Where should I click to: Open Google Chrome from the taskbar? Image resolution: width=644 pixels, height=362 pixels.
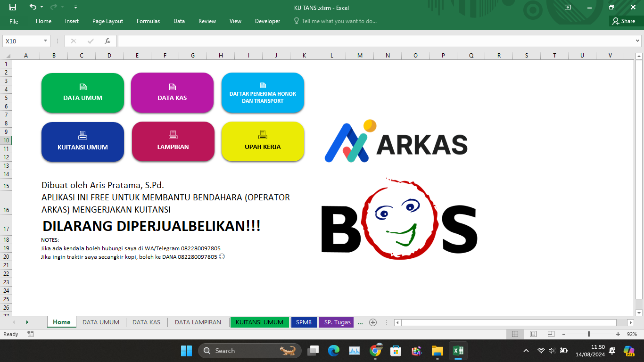pos(375,351)
